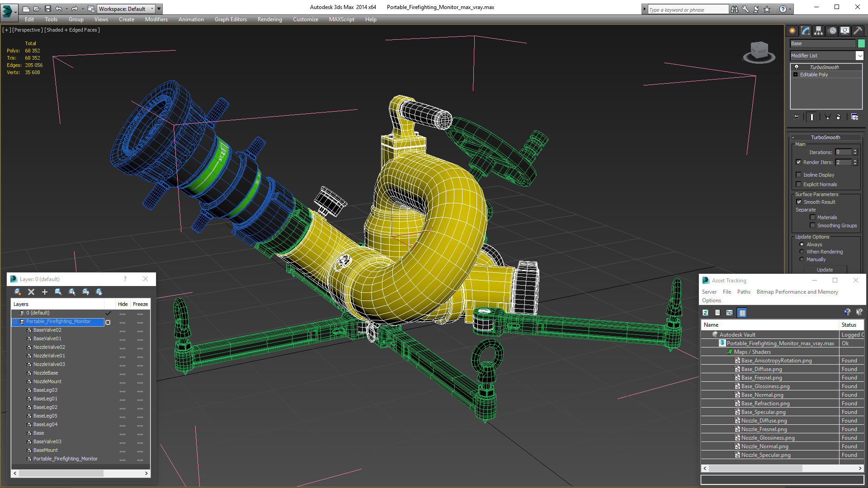Open the Motion command panel tab

(x=832, y=31)
